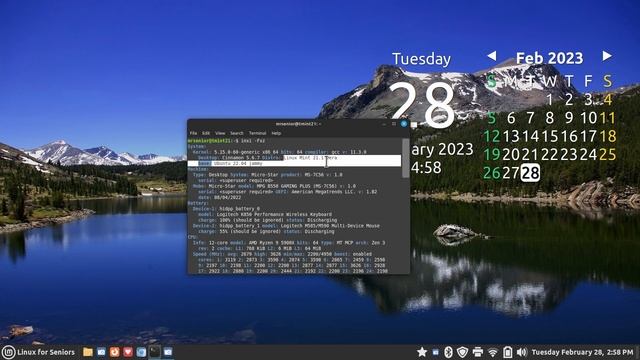Click the Ubuntu 22.04 jammy base line
The height and width of the screenshot is (360, 640).
pyautogui.click(x=231, y=163)
